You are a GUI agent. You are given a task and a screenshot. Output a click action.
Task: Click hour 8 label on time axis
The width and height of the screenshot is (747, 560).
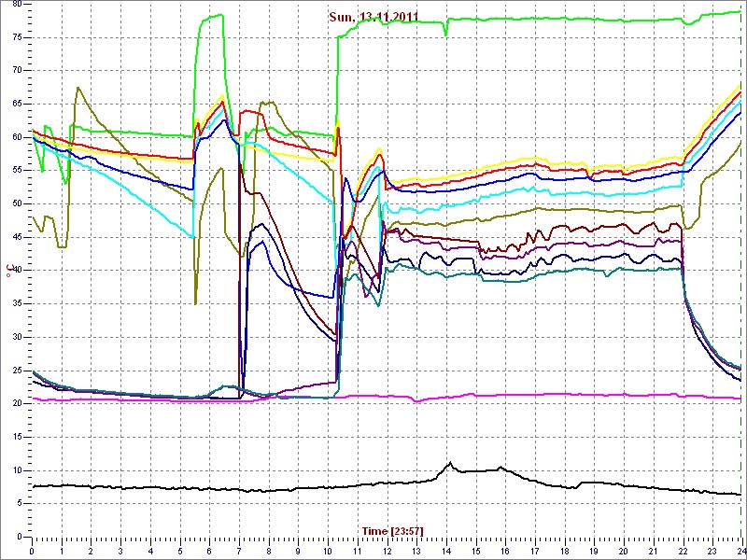[269, 551]
